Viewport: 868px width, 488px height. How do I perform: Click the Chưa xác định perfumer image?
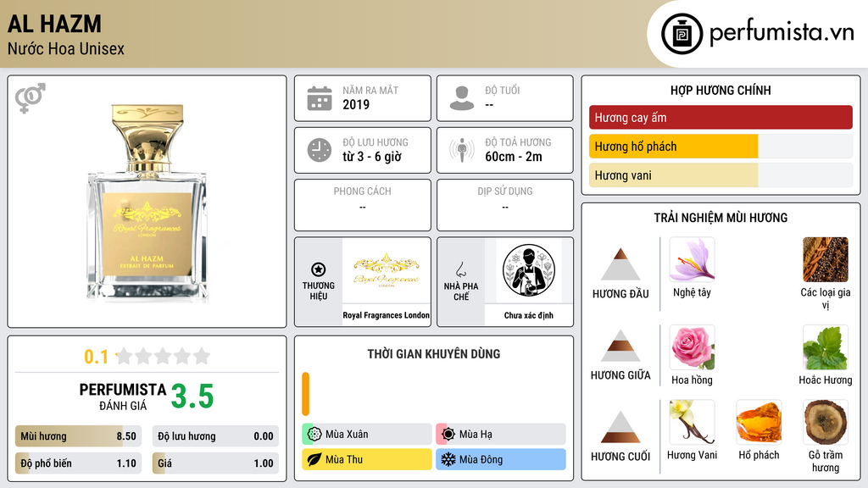point(529,270)
